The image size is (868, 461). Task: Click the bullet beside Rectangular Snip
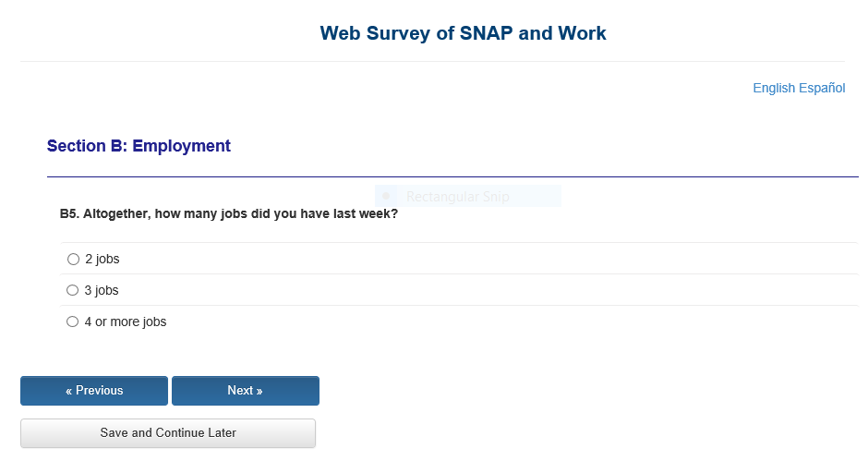pyautogui.click(x=386, y=196)
